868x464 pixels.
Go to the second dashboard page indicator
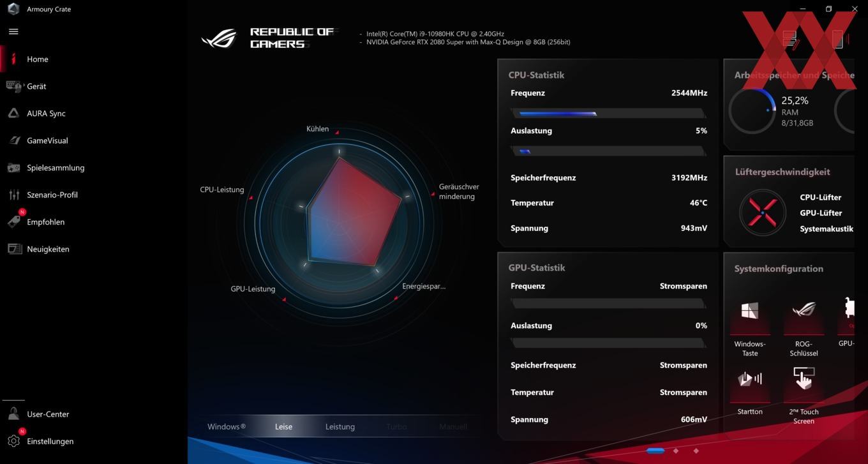click(x=677, y=451)
